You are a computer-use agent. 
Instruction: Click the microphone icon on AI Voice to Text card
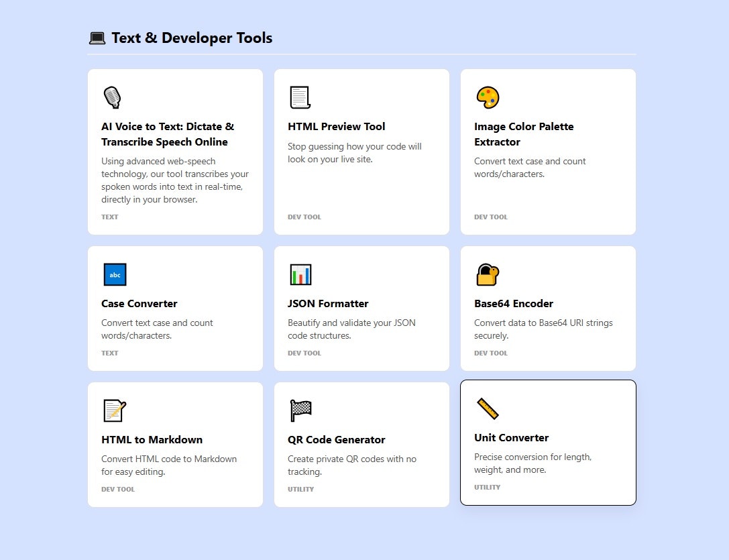(112, 97)
